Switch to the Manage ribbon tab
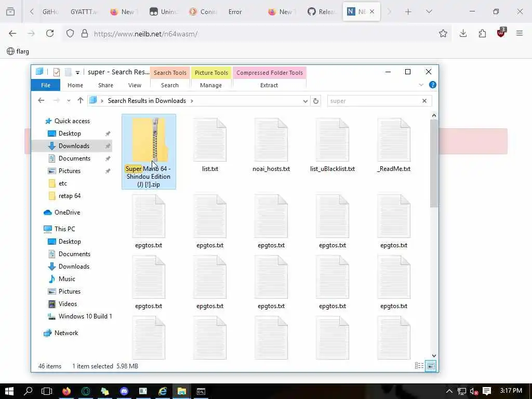The width and height of the screenshot is (532, 399). [x=211, y=85]
